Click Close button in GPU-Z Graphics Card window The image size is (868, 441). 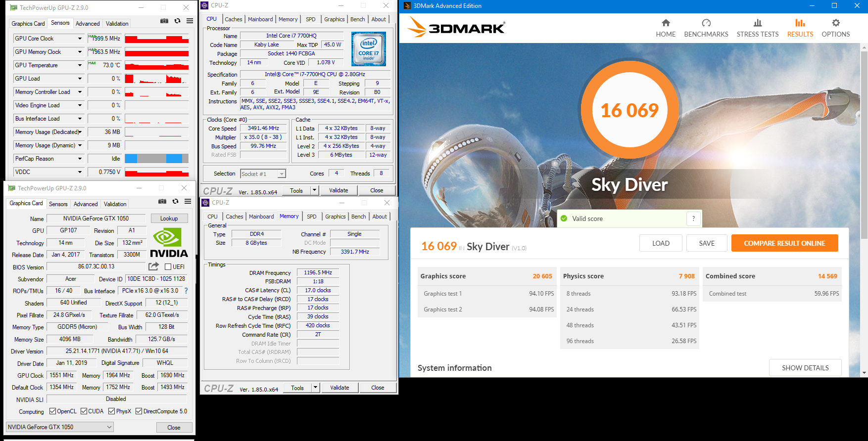point(174,428)
